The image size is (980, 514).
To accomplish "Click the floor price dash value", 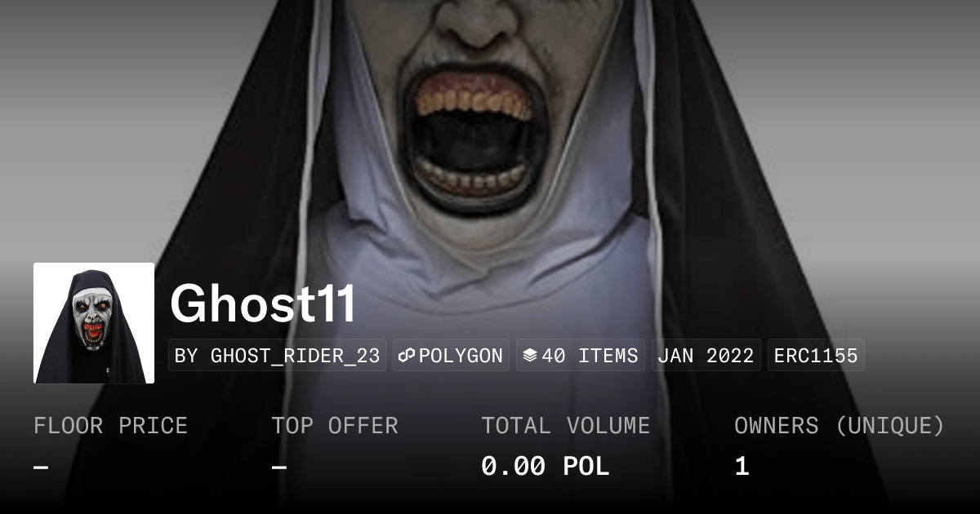I will (41, 467).
